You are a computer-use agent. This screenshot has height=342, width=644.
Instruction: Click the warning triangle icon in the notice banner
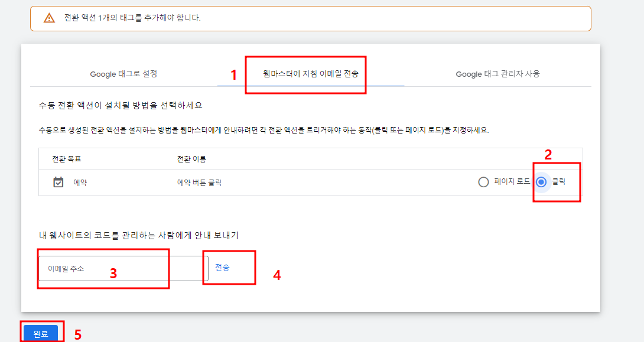49,18
